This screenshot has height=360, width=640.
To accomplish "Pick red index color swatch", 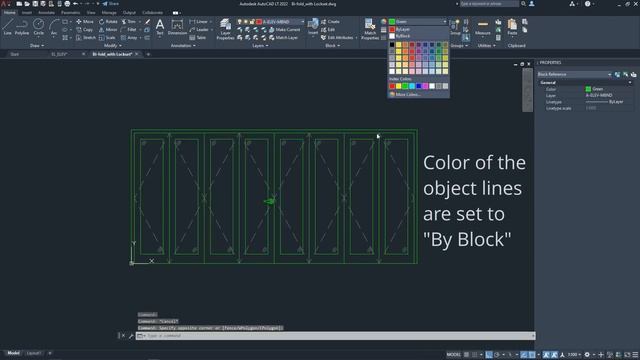I will coord(392,86).
